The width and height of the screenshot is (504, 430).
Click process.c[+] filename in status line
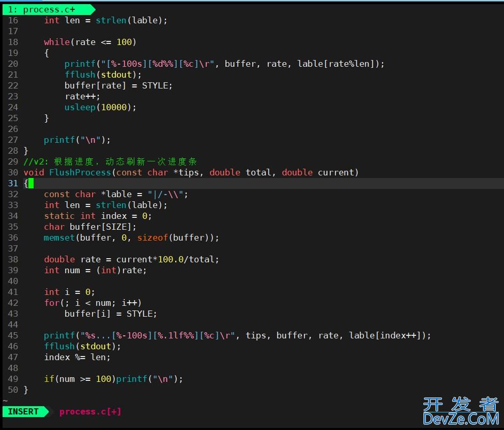[x=90, y=411]
